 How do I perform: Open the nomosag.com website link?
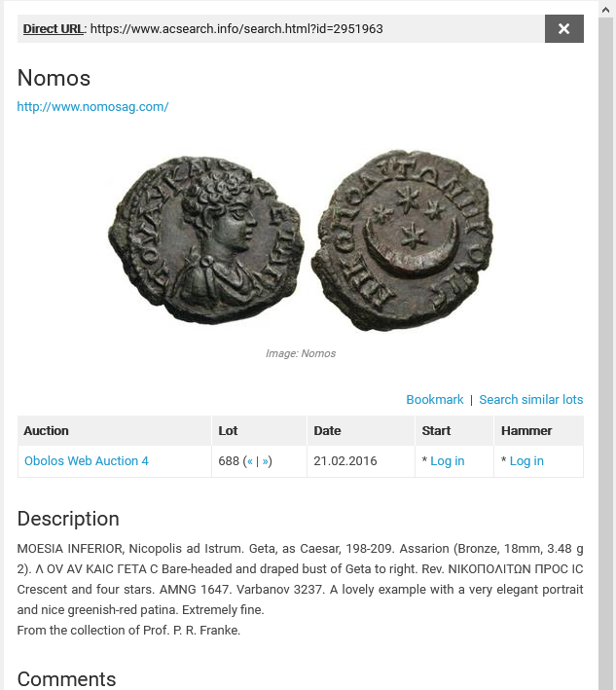(x=92, y=106)
